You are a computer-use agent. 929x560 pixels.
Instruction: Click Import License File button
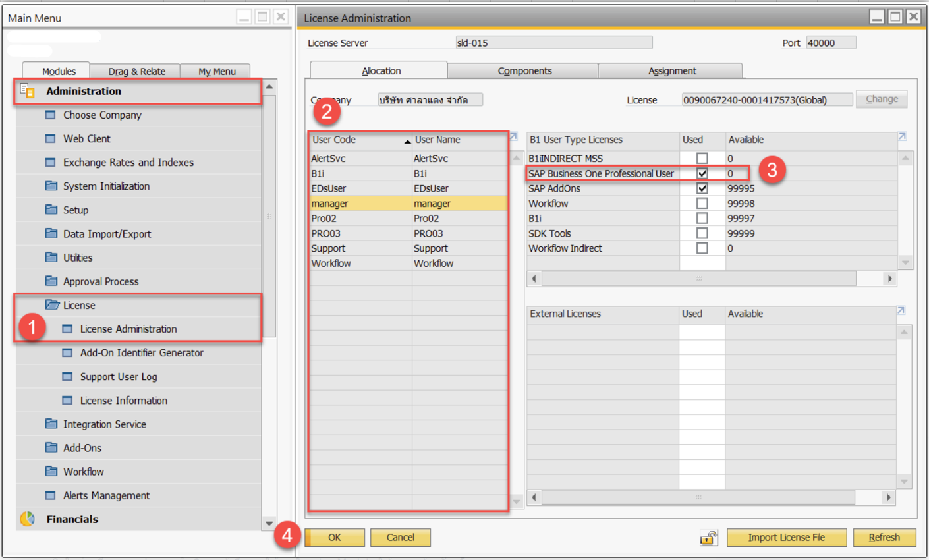[x=786, y=538]
